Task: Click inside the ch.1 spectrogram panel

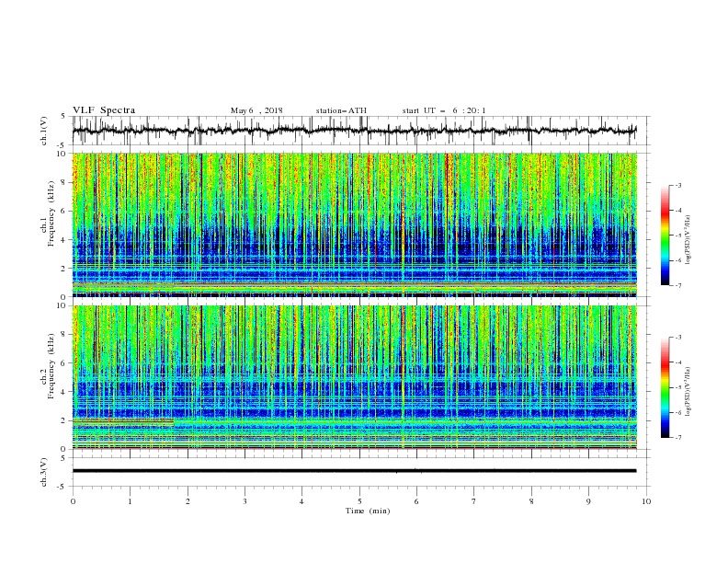Action: 354,224
